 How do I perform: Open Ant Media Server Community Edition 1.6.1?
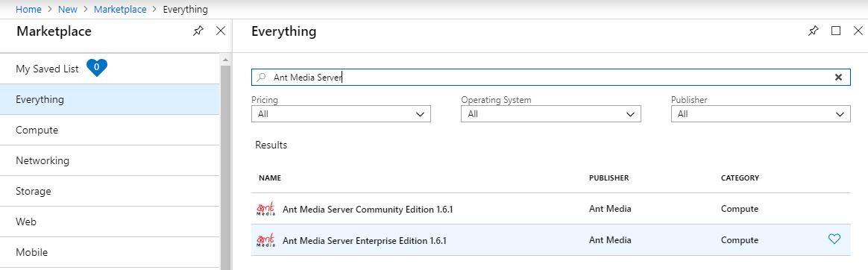pyautogui.click(x=368, y=210)
